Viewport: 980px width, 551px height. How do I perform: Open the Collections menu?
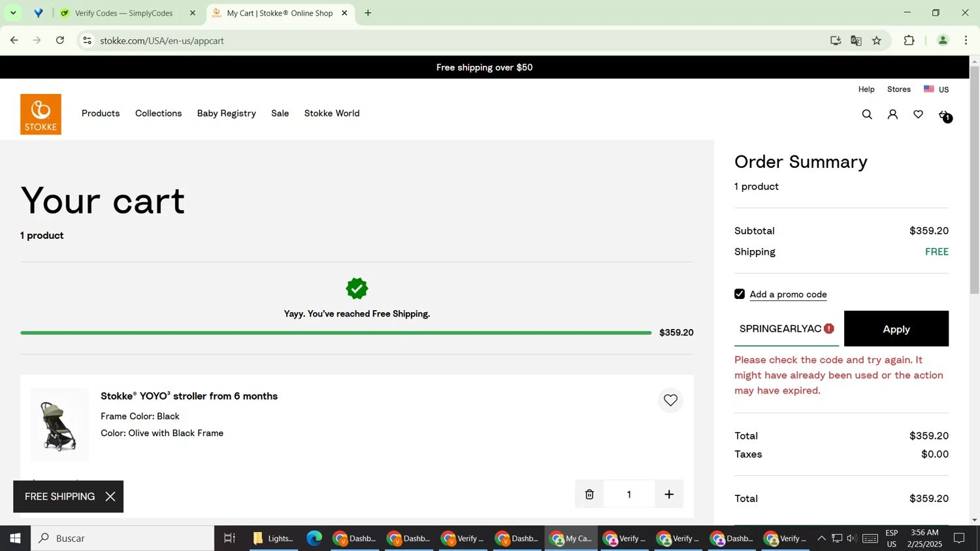pyautogui.click(x=159, y=114)
